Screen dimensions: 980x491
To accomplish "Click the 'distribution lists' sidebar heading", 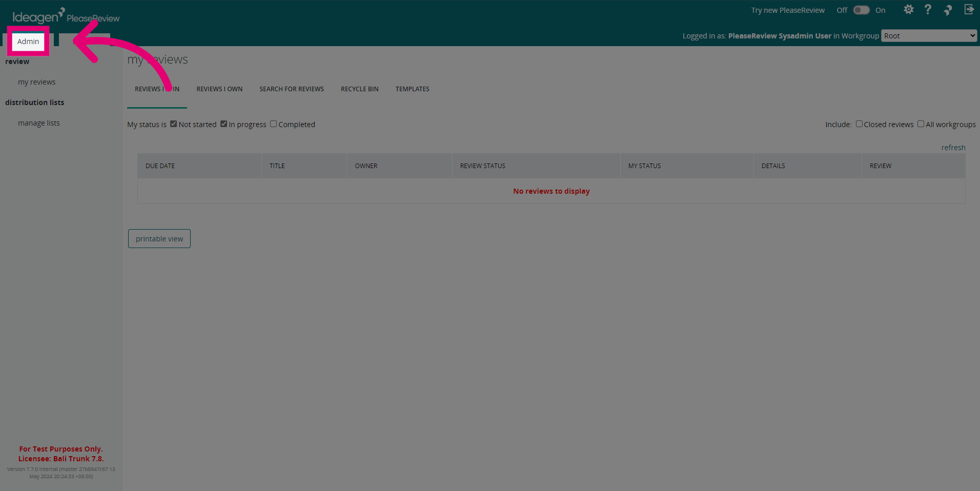I will [35, 103].
